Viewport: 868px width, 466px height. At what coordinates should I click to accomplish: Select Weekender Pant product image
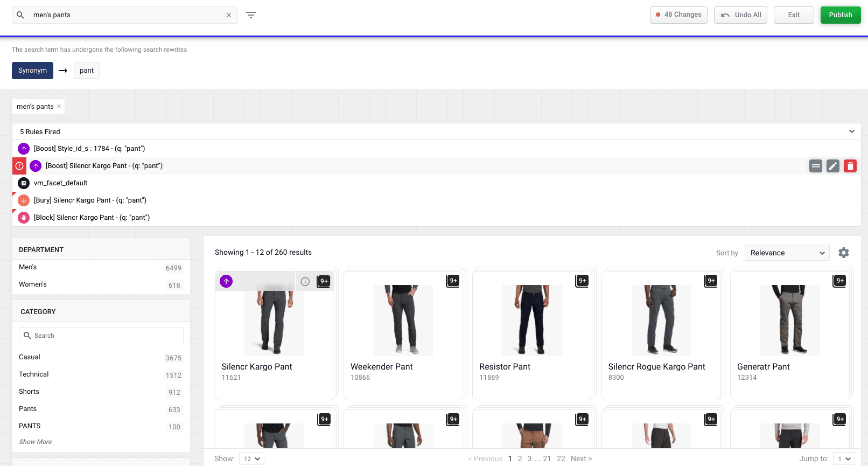[x=403, y=321]
